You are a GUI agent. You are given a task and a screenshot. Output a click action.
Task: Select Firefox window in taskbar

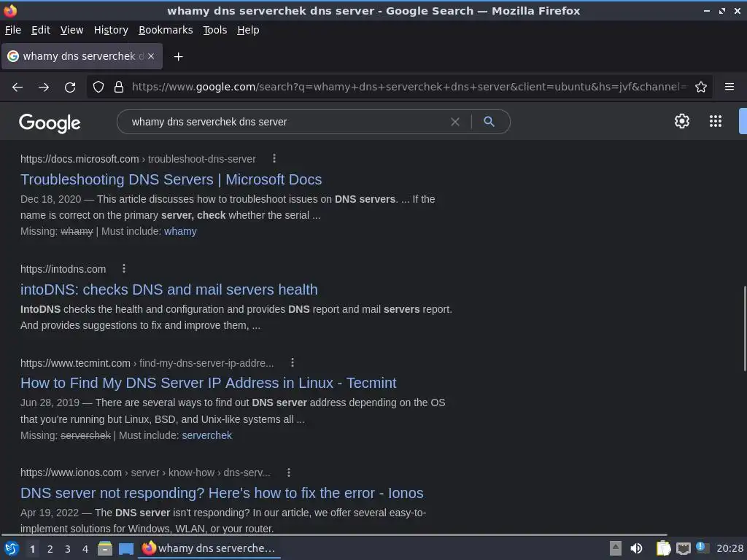coord(209,548)
